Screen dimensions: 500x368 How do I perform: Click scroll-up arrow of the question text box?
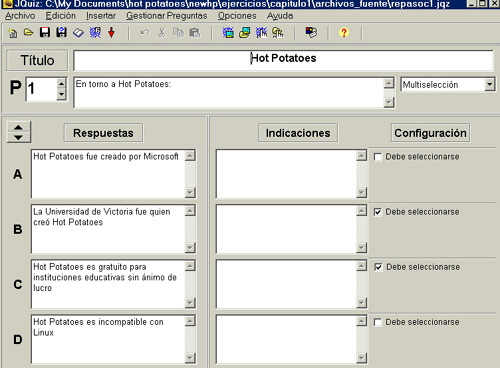[x=389, y=83]
